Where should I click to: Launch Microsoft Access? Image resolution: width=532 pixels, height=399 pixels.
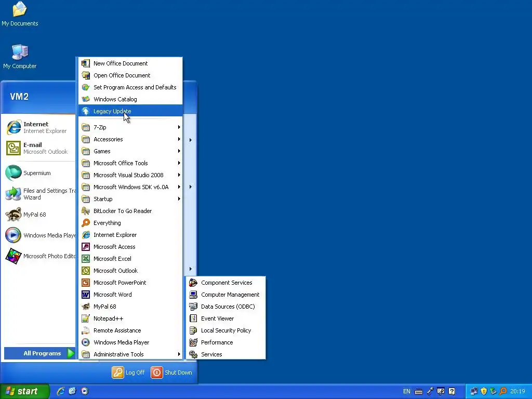(130, 247)
